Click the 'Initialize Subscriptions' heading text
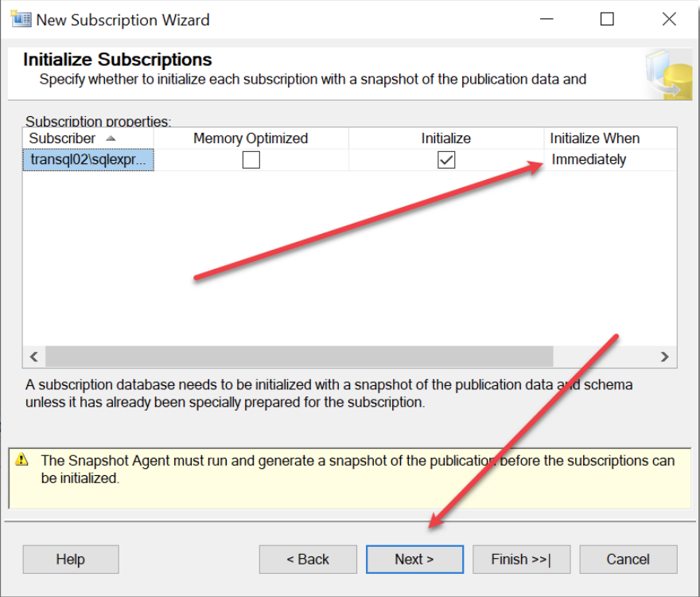 point(118,60)
